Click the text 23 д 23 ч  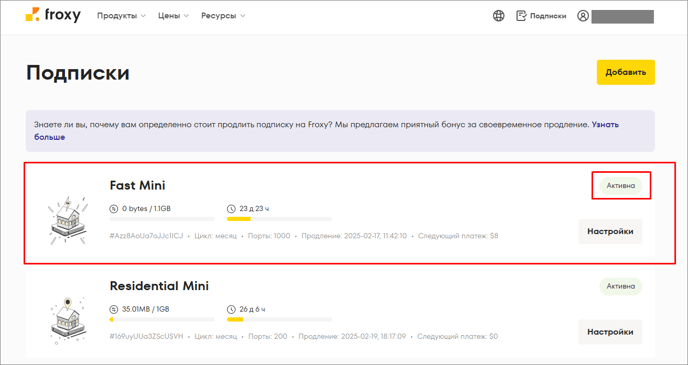coord(254,209)
